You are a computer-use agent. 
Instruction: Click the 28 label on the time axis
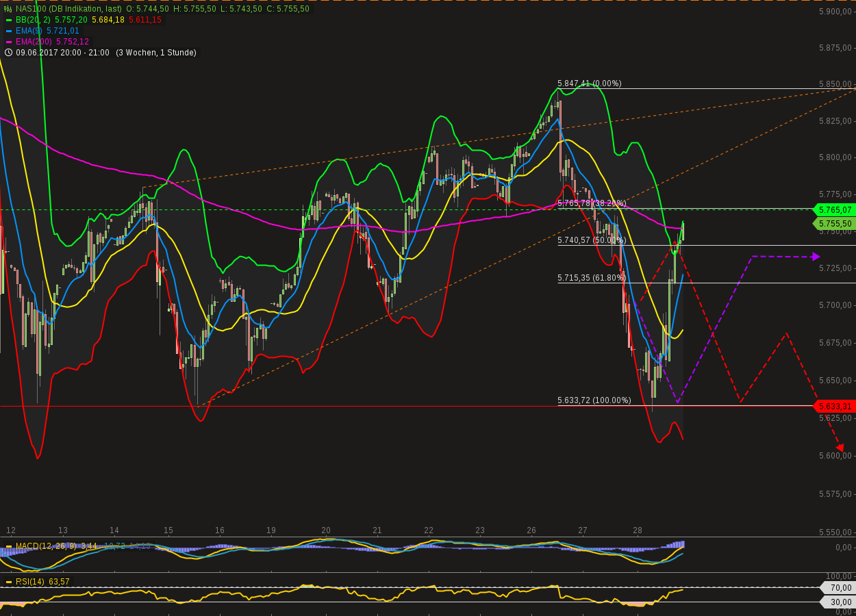pos(637,530)
